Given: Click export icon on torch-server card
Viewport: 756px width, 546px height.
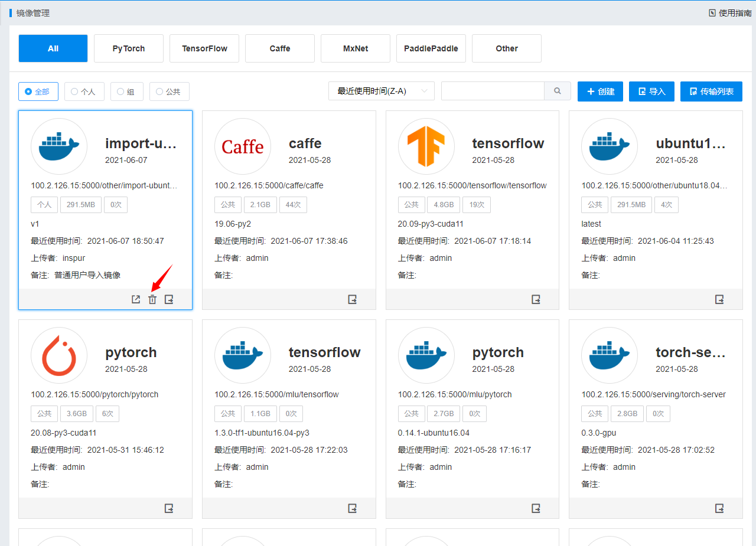Looking at the screenshot, I should tap(719, 508).
